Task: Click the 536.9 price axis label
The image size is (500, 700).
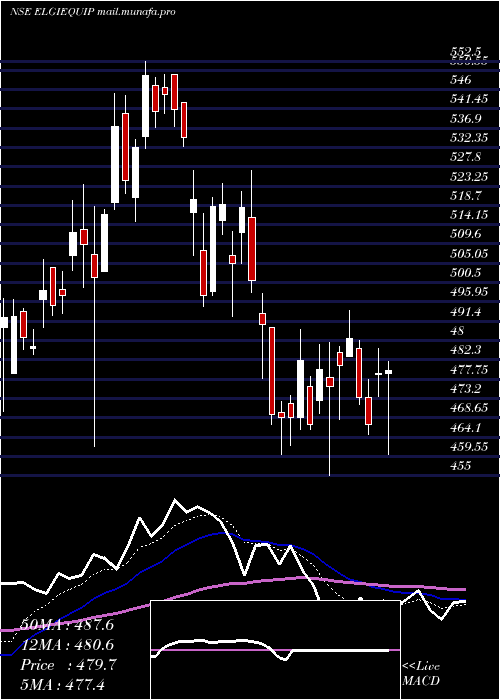Action: click(x=466, y=118)
